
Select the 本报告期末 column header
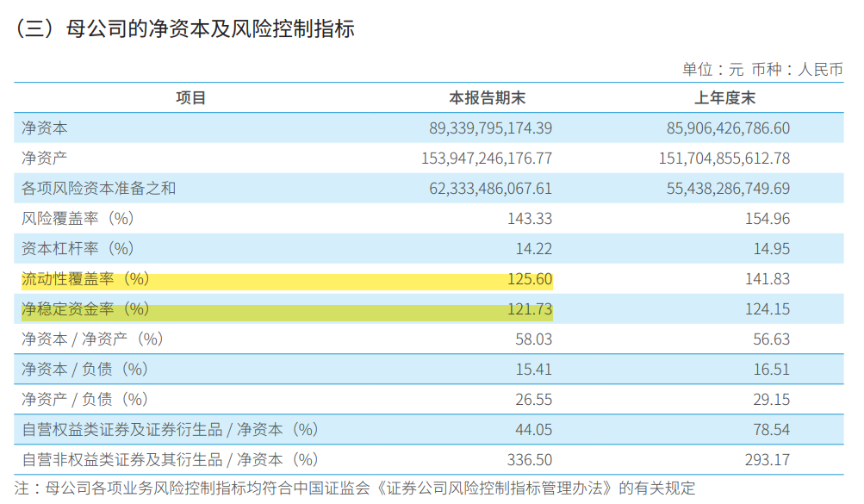487,98
